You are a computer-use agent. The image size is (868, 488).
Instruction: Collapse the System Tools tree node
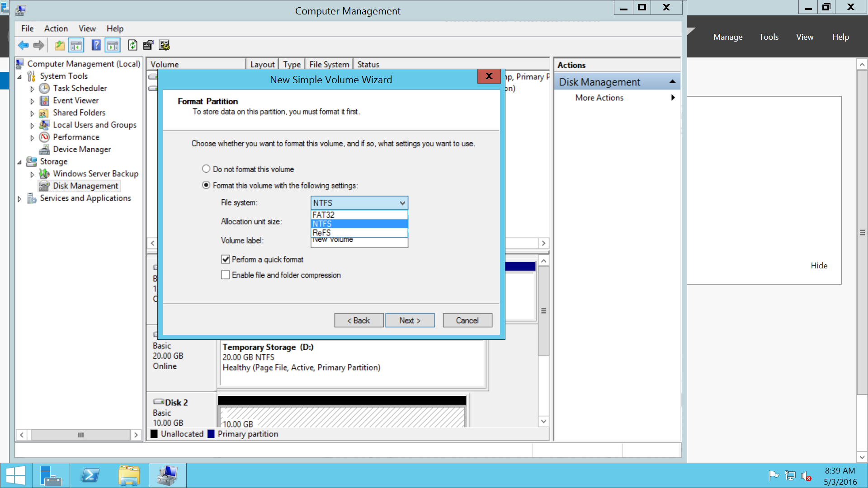(19, 76)
